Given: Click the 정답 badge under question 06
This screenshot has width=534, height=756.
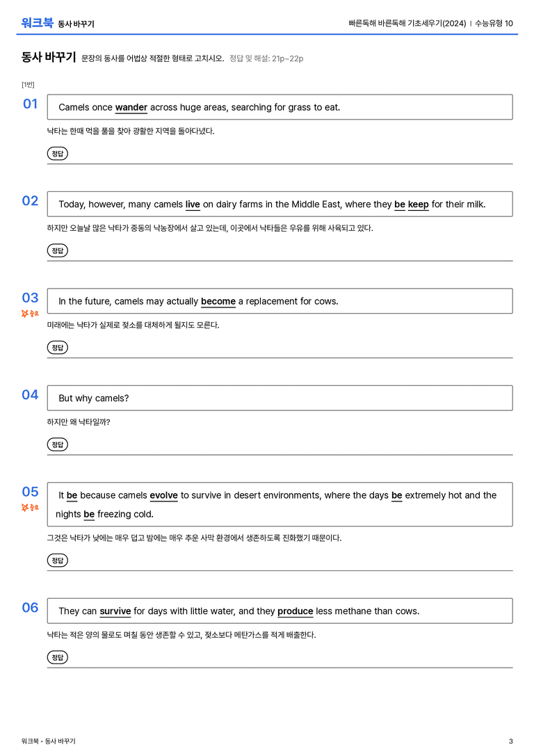Looking at the screenshot, I should pyautogui.click(x=57, y=657).
